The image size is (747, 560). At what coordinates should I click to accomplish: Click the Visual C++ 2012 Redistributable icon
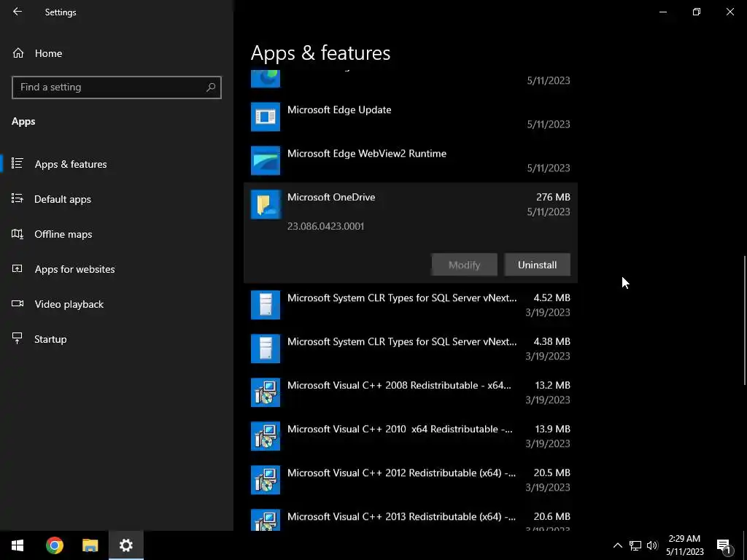(266, 480)
